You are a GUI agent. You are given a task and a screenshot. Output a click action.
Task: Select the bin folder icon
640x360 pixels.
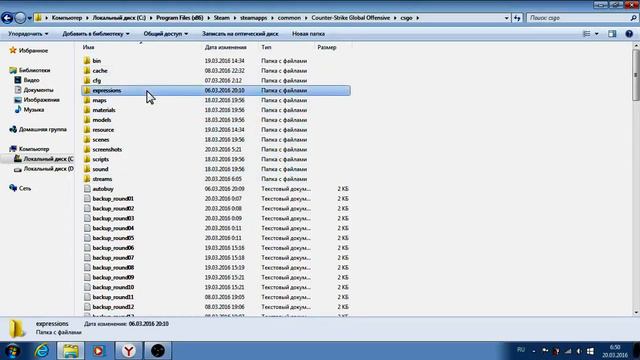[87, 60]
